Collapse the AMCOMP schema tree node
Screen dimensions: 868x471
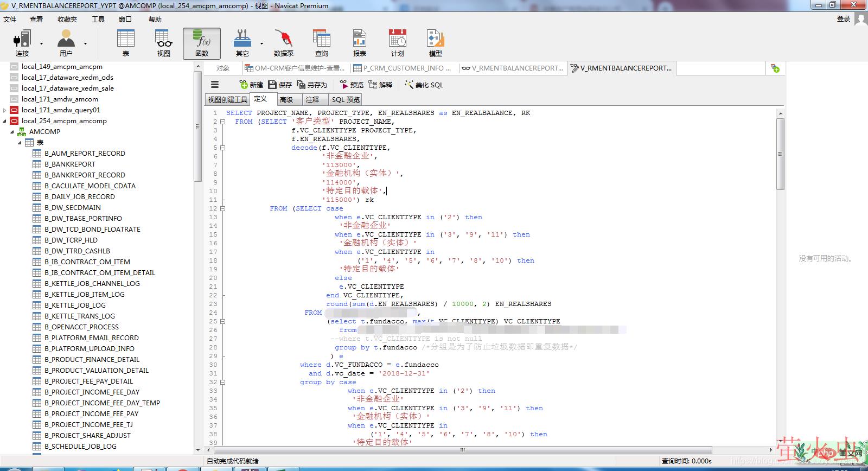tap(12, 132)
